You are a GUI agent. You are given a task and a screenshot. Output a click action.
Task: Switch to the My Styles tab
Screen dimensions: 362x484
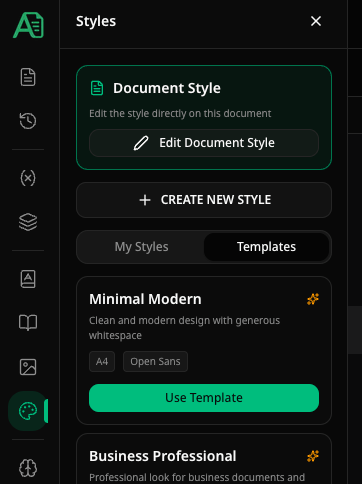[141, 247]
